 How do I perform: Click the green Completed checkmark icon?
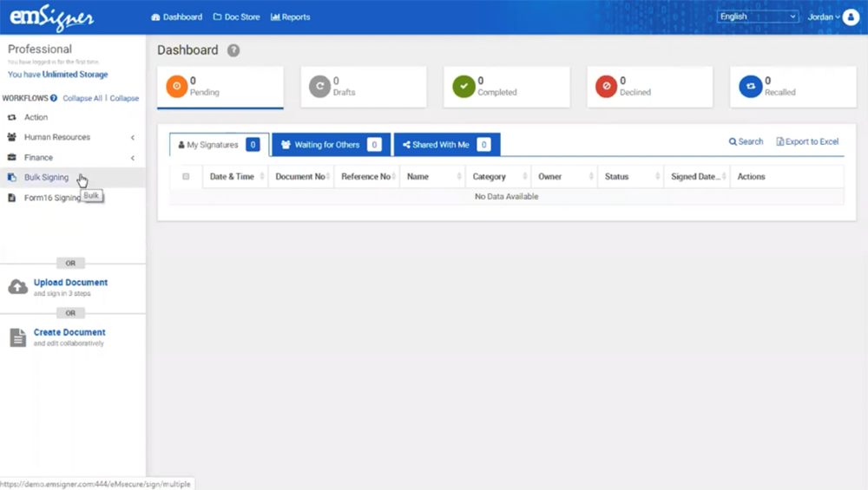(x=464, y=87)
